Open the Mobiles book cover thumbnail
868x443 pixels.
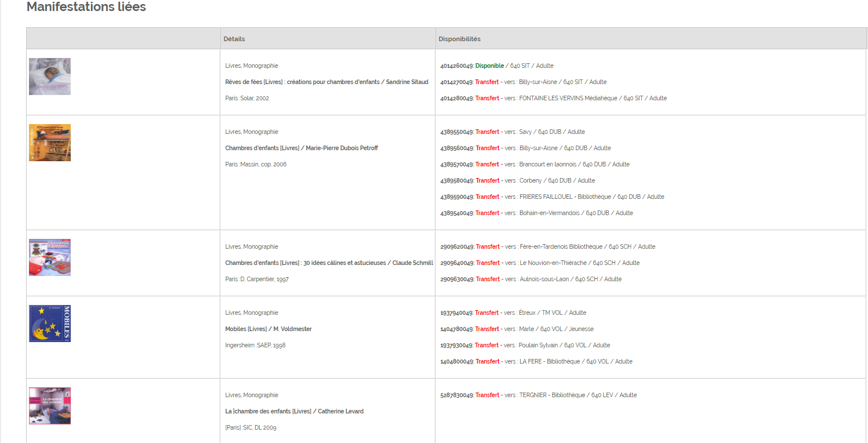tap(50, 324)
